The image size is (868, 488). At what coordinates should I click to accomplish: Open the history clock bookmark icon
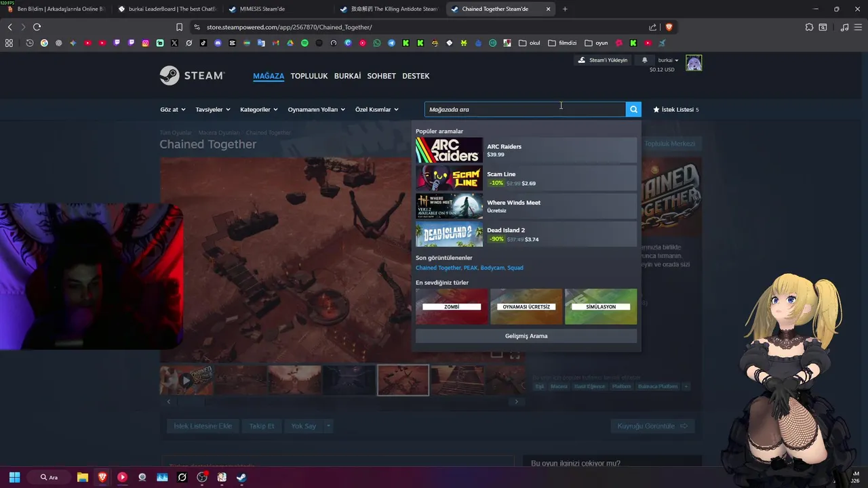pos(30,43)
